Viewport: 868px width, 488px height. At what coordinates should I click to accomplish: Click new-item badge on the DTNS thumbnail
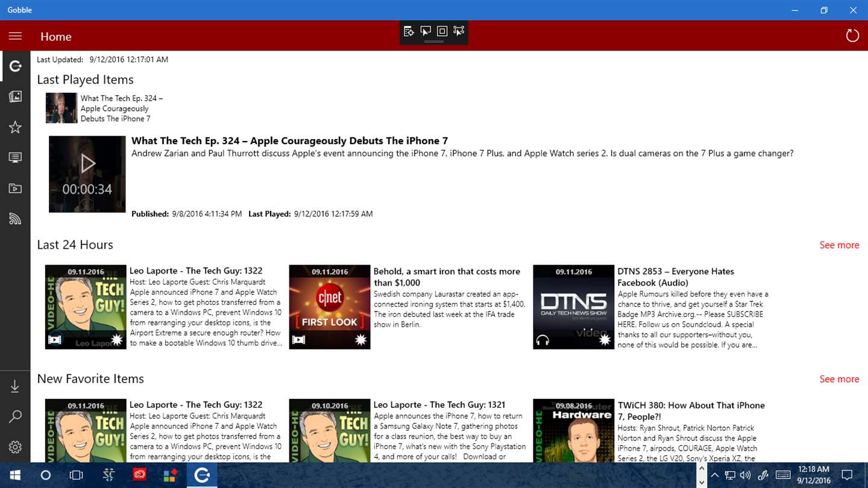[605, 340]
